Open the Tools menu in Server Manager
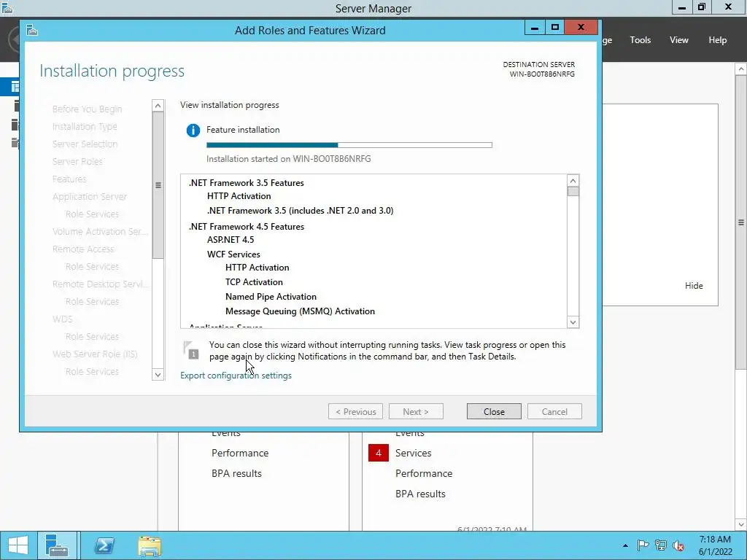Screen dimensions: 747x560 pyautogui.click(x=640, y=40)
